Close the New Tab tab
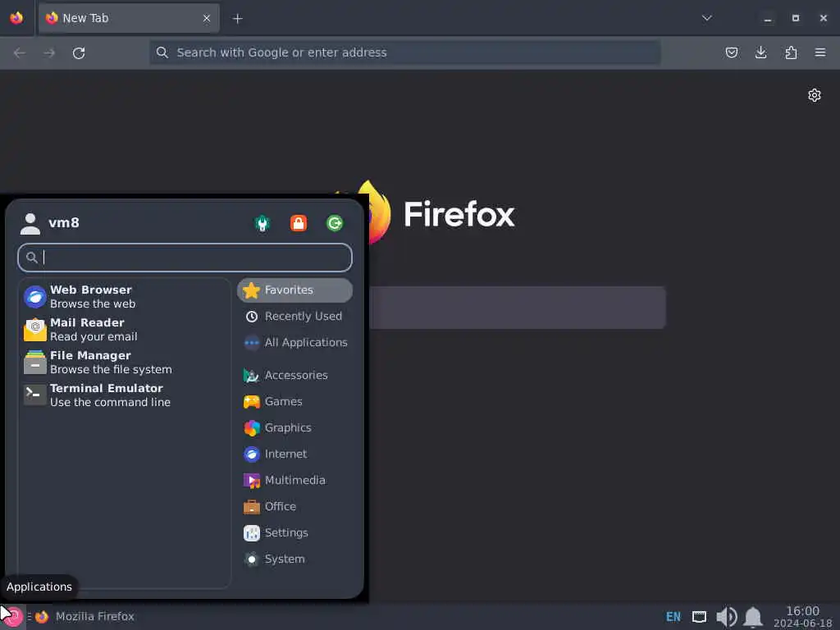Screen dimensions: 840x630 point(207,18)
